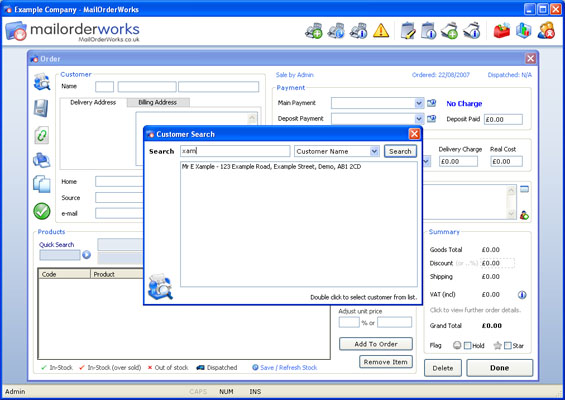Click the small person icon below notes box
565x400 pixels.
click(524, 215)
